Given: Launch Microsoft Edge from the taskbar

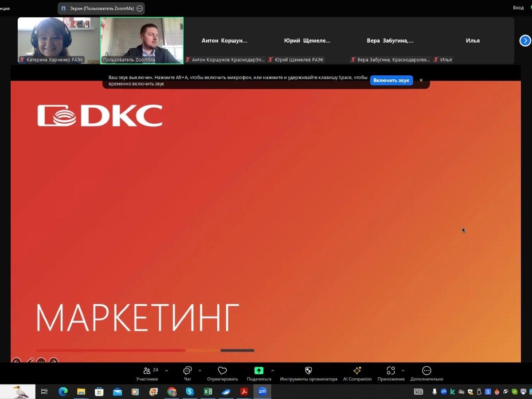Looking at the screenshot, I should [63, 391].
